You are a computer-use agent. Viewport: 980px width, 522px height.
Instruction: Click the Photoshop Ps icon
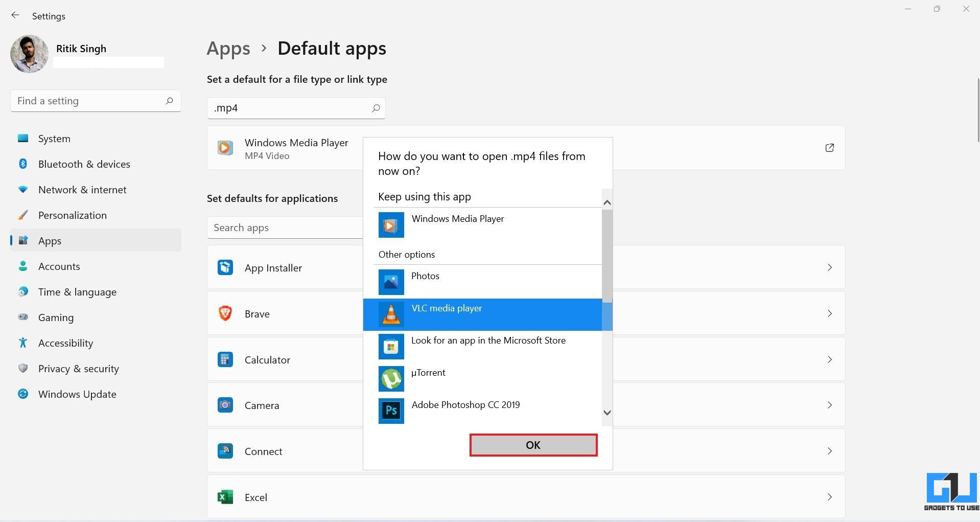391,411
